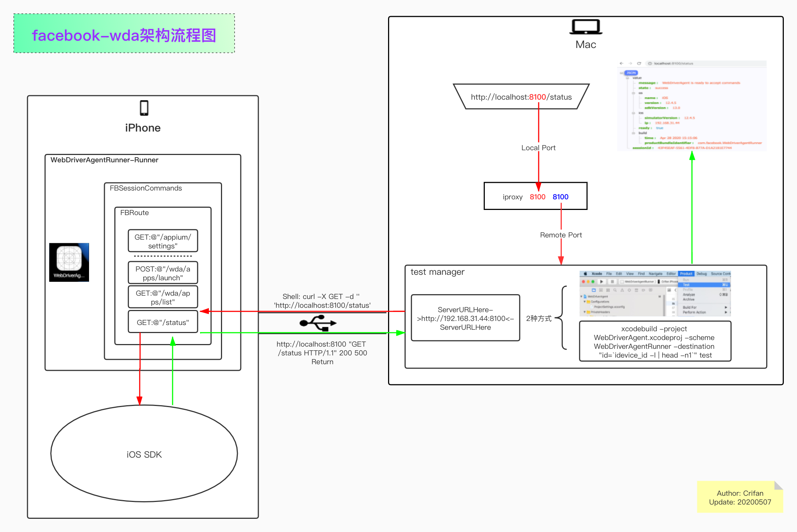Click the FBSessionCommands label
Viewport: 797px width, 532px height.
pos(146,188)
